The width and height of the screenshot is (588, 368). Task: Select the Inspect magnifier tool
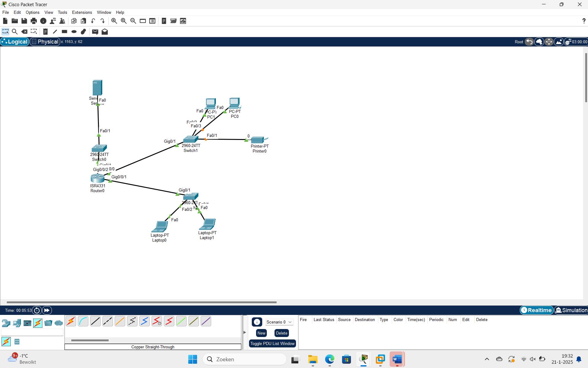[x=14, y=32]
